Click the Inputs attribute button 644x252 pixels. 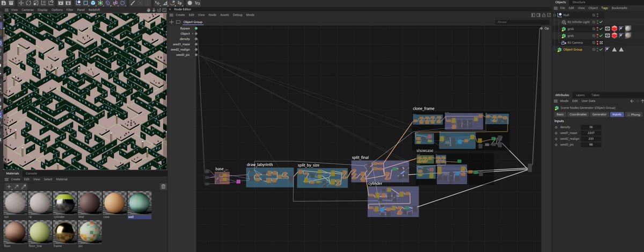[x=617, y=114]
